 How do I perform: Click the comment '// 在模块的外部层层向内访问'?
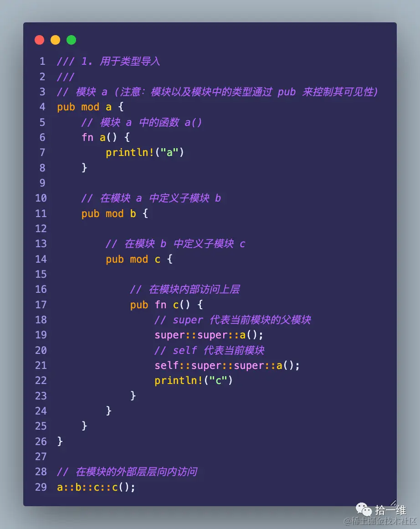click(x=127, y=472)
